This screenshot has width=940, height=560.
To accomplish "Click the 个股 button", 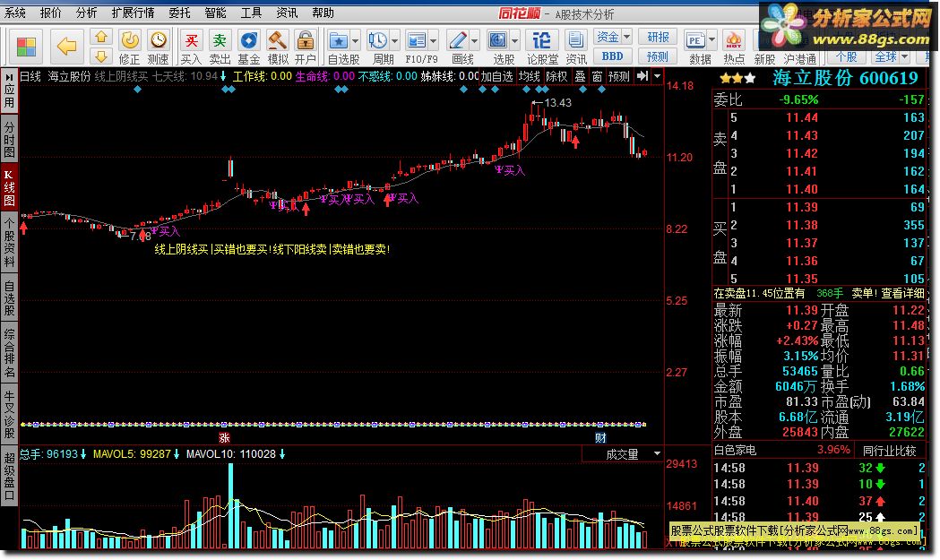I will (x=847, y=57).
